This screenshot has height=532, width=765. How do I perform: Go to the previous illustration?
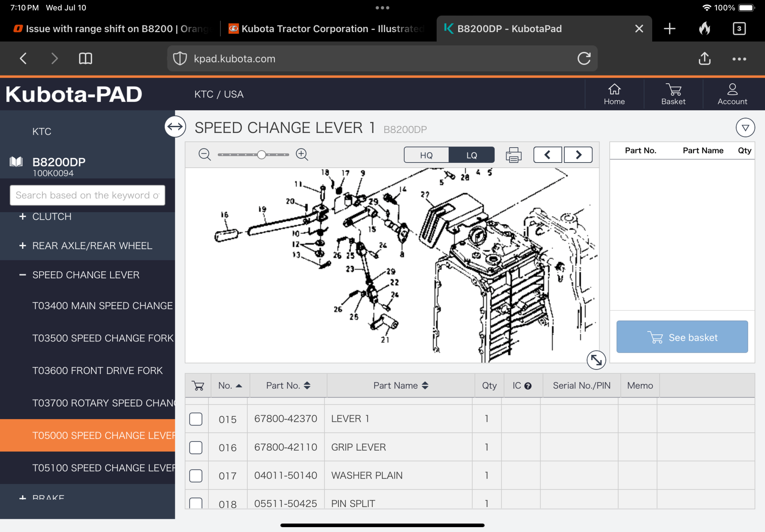coord(548,155)
